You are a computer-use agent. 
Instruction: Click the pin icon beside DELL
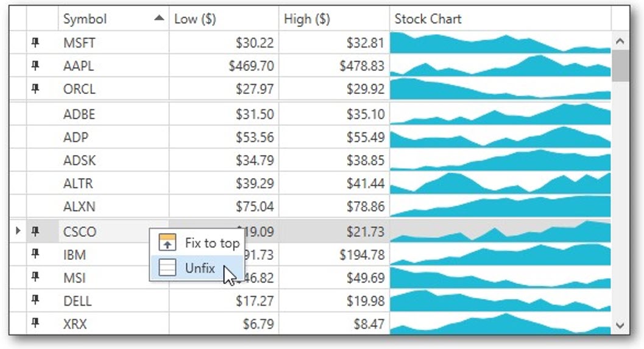tap(35, 301)
